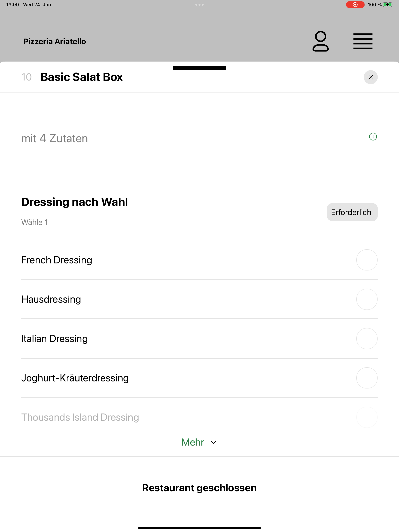Show ingredient info via green info icon

[x=373, y=137]
